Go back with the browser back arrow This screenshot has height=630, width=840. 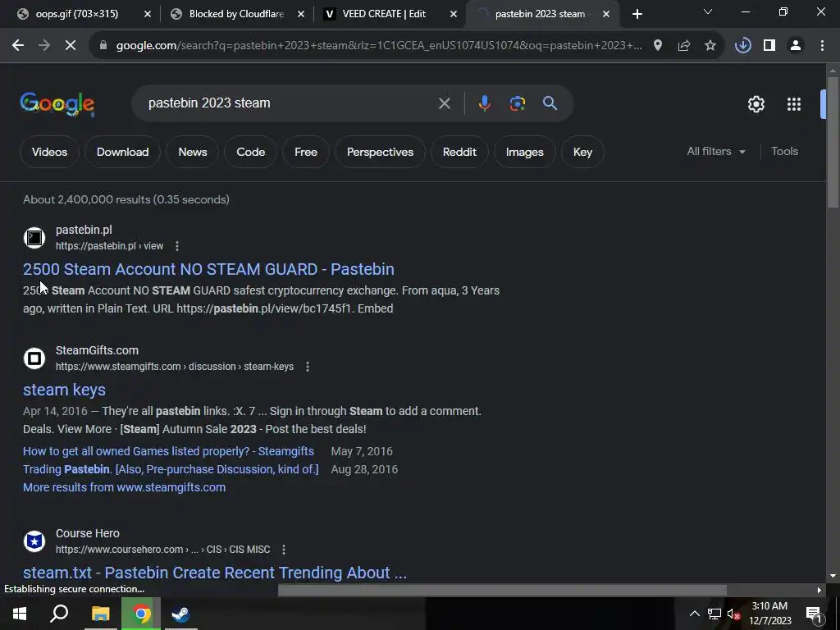pyautogui.click(x=18, y=46)
